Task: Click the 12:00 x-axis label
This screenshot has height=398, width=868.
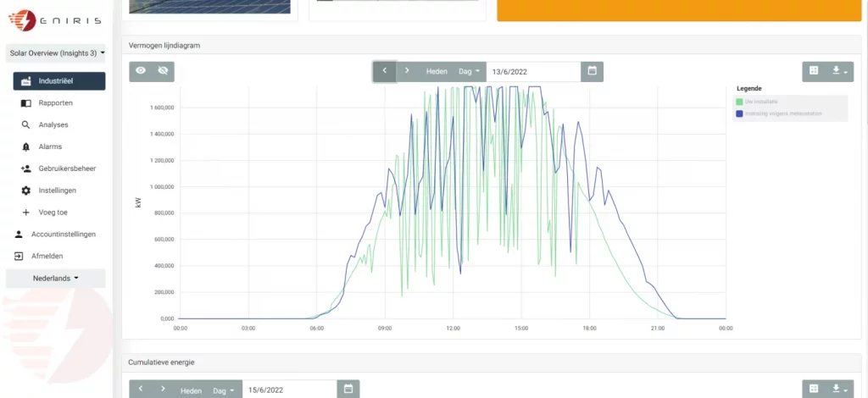Action: point(453,329)
